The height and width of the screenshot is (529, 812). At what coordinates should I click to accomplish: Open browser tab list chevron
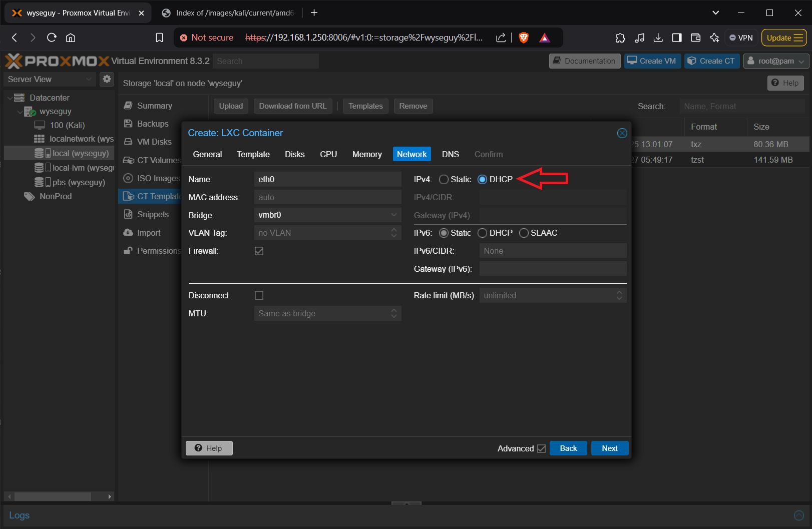point(715,13)
